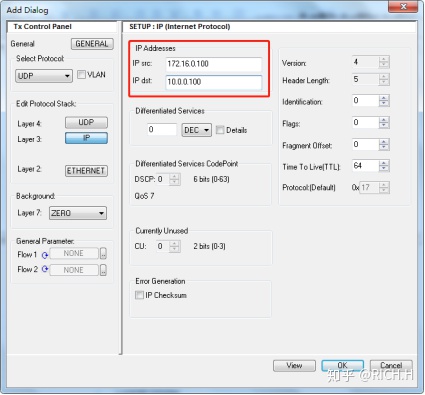Increase the Fragment Offset value
425x395 pixels.
384,142
